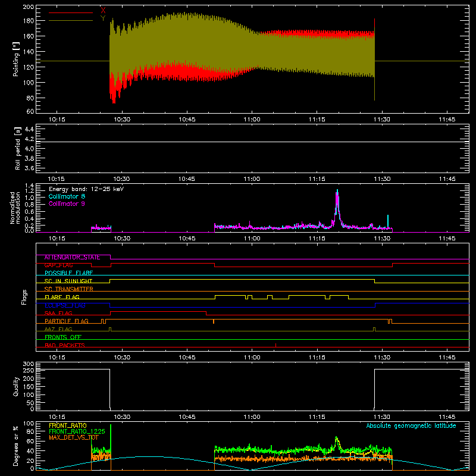Click the '4.4' tick on Roll period axis
The height and width of the screenshot is (476, 476).
pyautogui.click(x=29, y=130)
